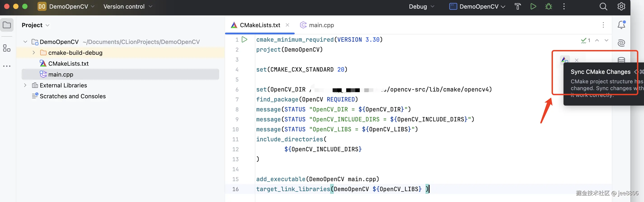Dismiss the CMake sync floating toolbar
The height and width of the screenshot is (202, 644).
tap(577, 60)
